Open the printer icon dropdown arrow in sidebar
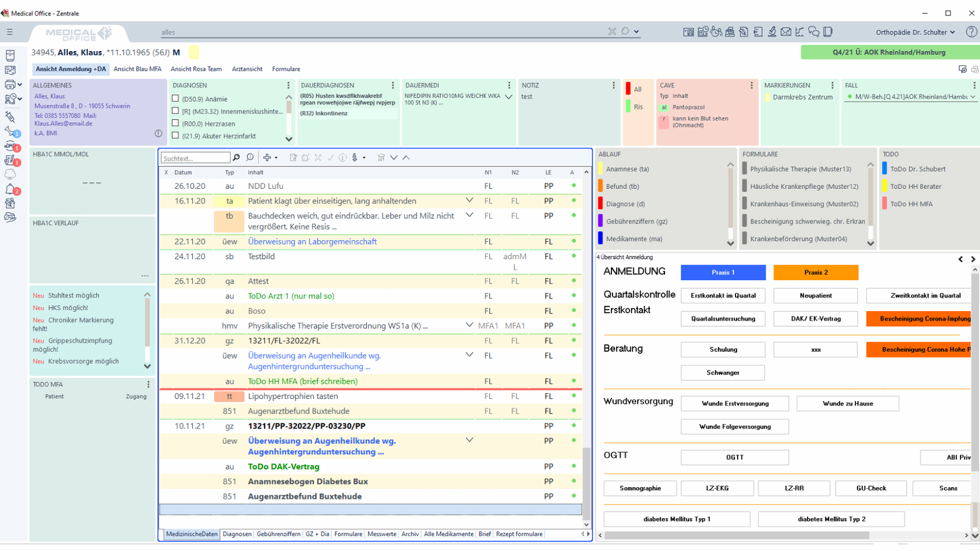 [x=20, y=85]
